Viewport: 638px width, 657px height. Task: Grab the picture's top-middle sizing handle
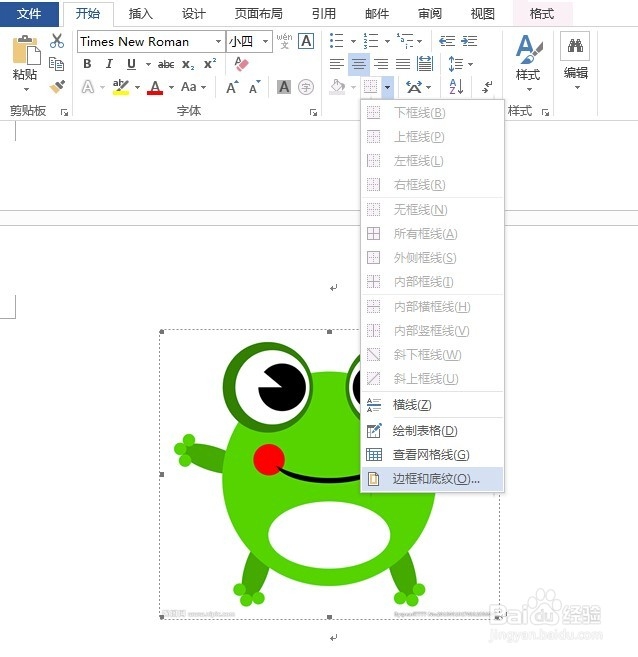(x=329, y=331)
